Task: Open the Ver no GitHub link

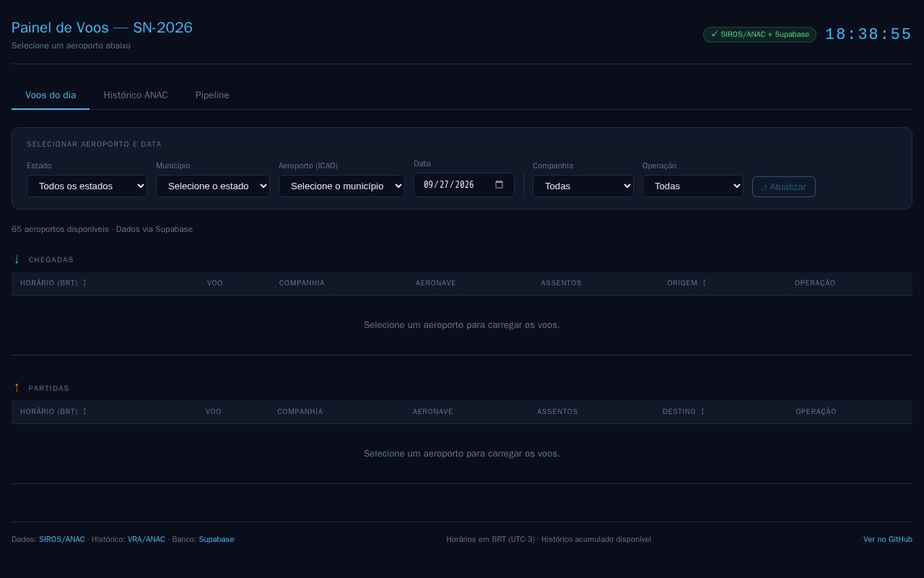Action: 888,539
